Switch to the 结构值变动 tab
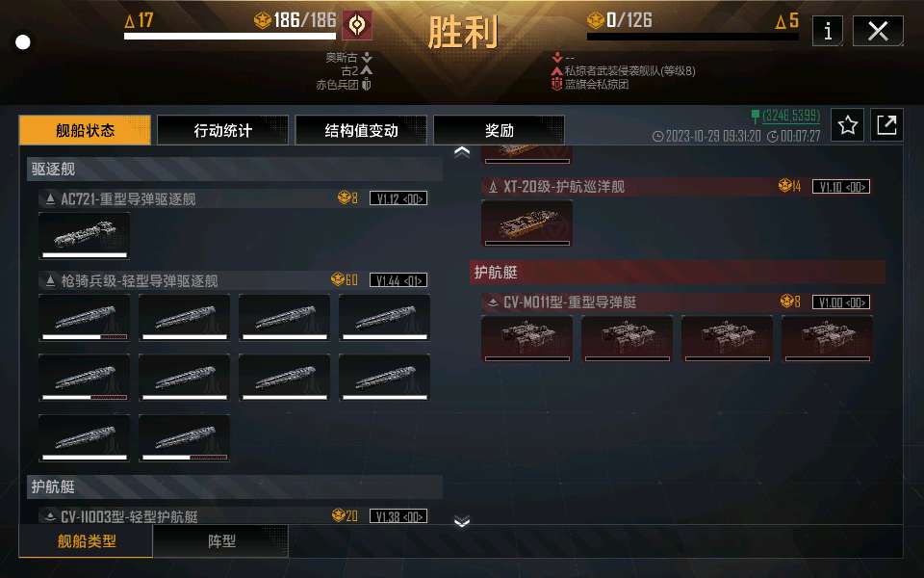The width and height of the screenshot is (924, 578). pos(361,130)
